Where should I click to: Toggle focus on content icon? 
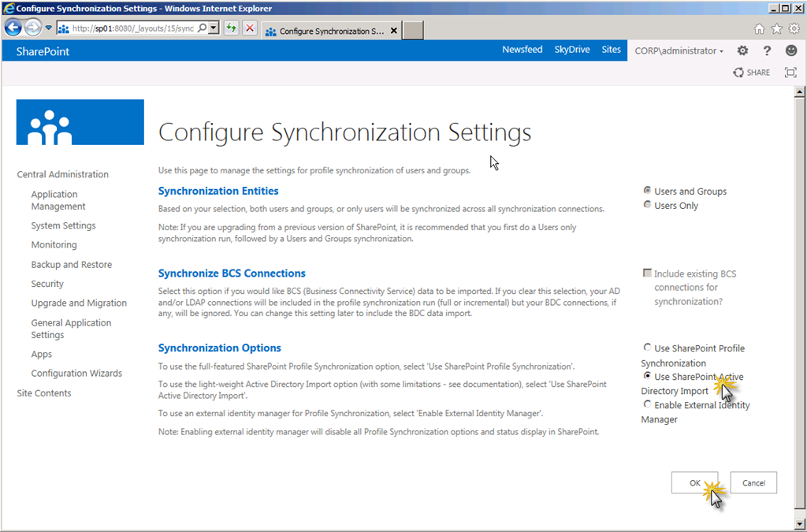point(790,73)
